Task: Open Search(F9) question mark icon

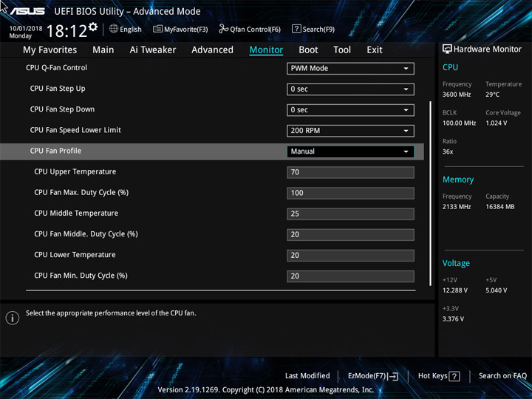Action: [296, 29]
